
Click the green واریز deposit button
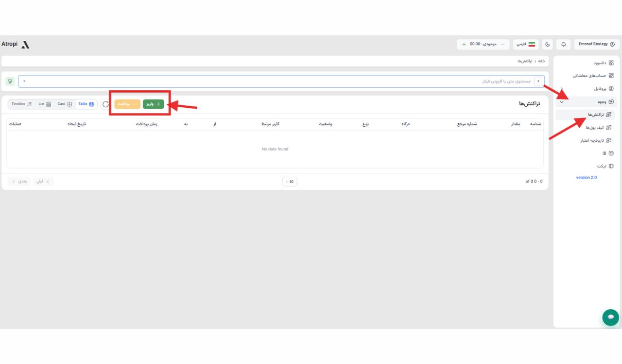point(154,104)
